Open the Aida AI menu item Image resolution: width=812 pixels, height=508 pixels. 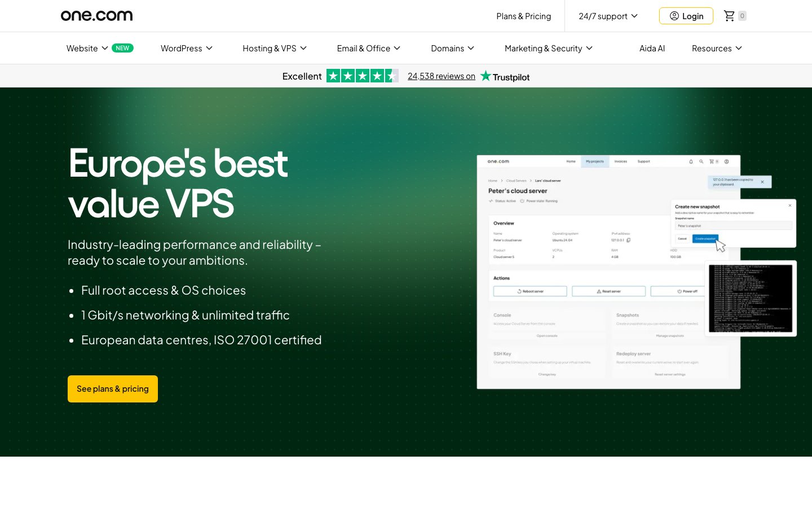(x=652, y=49)
